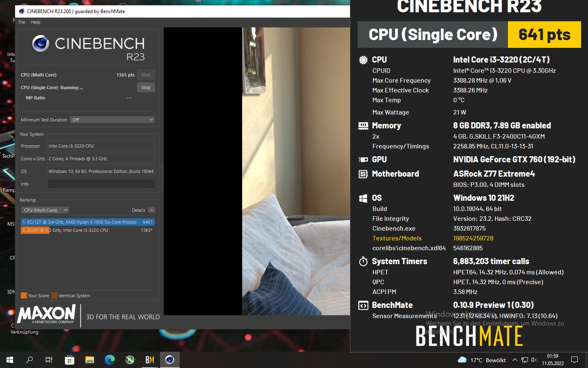The height and width of the screenshot is (368, 588).
Task: Open the volume speaker tray icon
Action: [534, 360]
